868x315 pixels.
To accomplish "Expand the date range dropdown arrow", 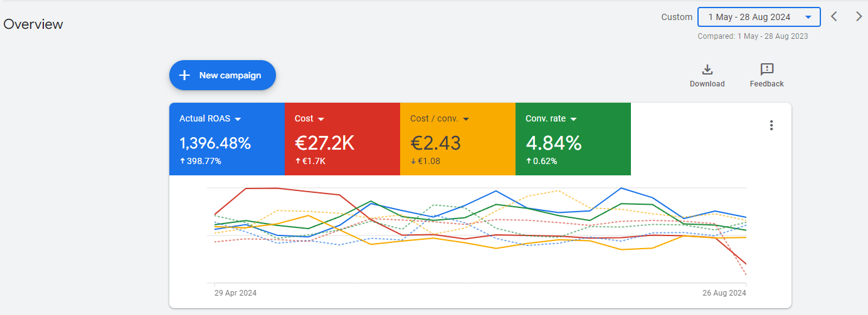I will coord(808,18).
